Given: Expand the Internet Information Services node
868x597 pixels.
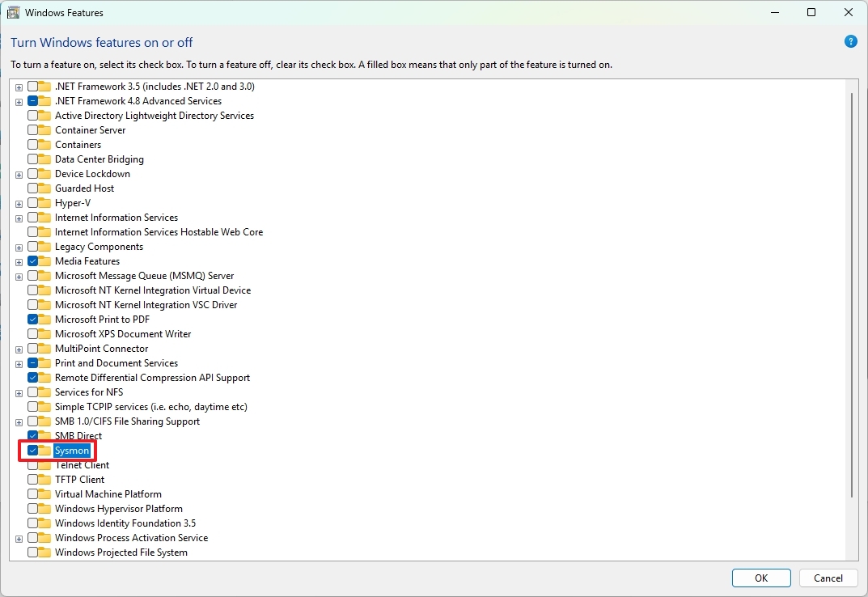Looking at the screenshot, I should tap(18, 217).
